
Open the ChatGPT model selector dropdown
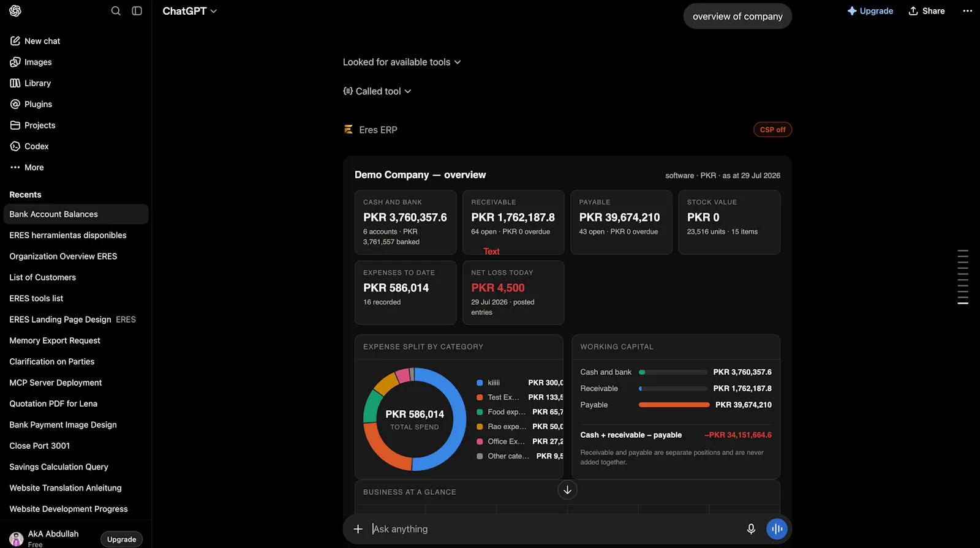[190, 11]
